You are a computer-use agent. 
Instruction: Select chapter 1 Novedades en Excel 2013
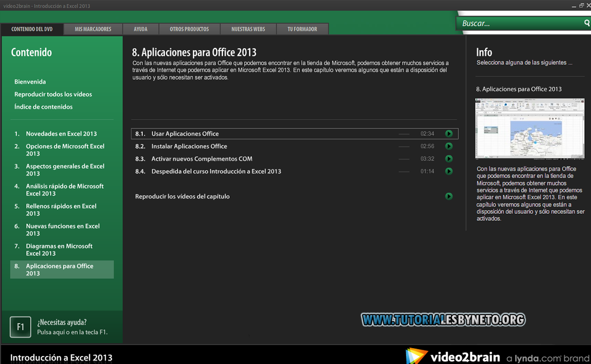(x=62, y=134)
